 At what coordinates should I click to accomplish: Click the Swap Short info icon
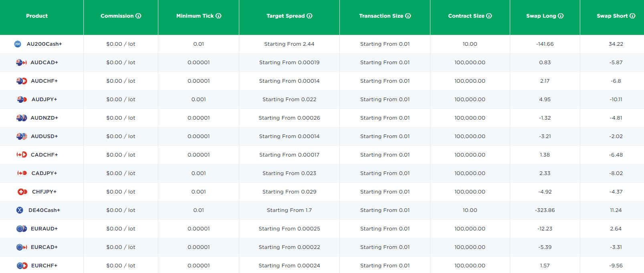coord(632,16)
